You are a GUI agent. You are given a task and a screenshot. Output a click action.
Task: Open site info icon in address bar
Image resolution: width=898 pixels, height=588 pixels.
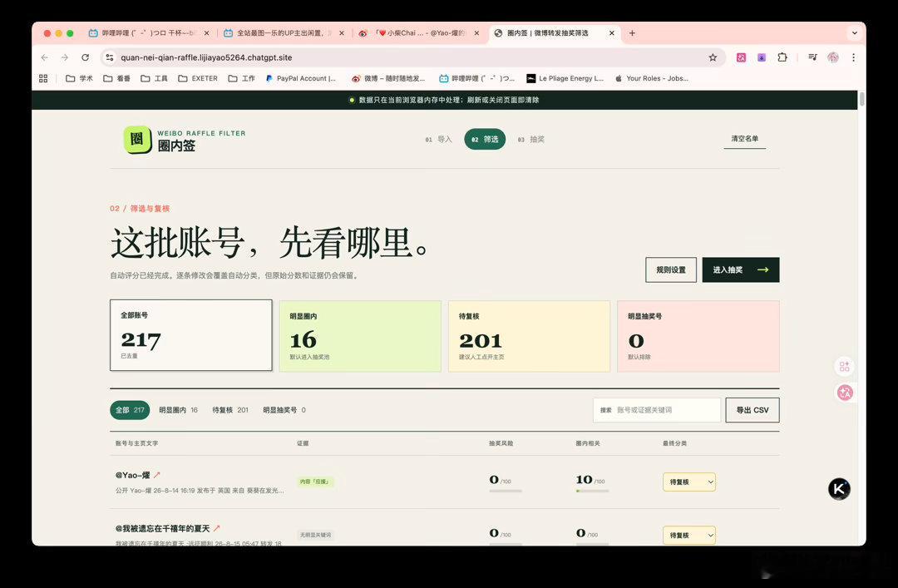tap(110, 57)
